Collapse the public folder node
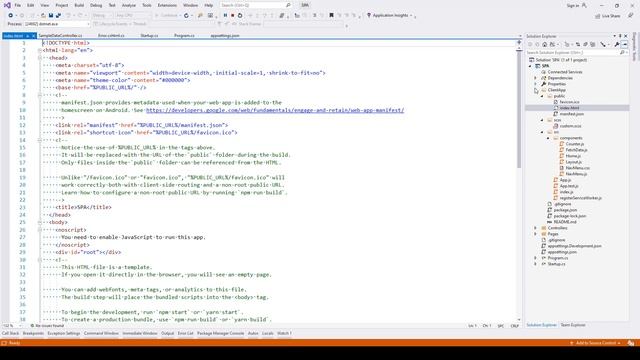640x360 pixels. [x=542, y=96]
